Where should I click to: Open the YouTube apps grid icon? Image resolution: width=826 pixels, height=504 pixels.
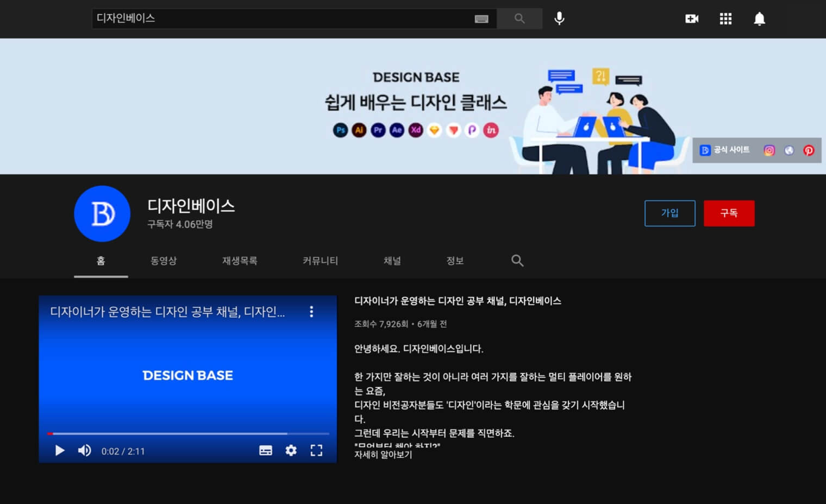pos(725,19)
